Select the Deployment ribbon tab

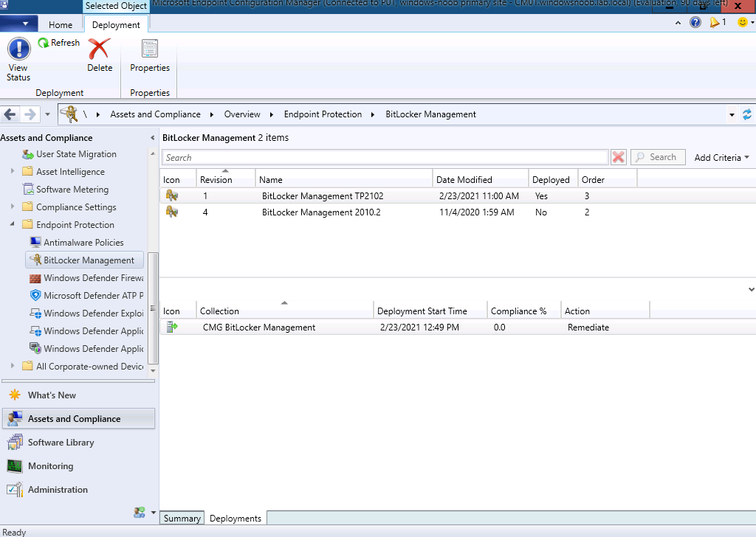[x=116, y=25]
